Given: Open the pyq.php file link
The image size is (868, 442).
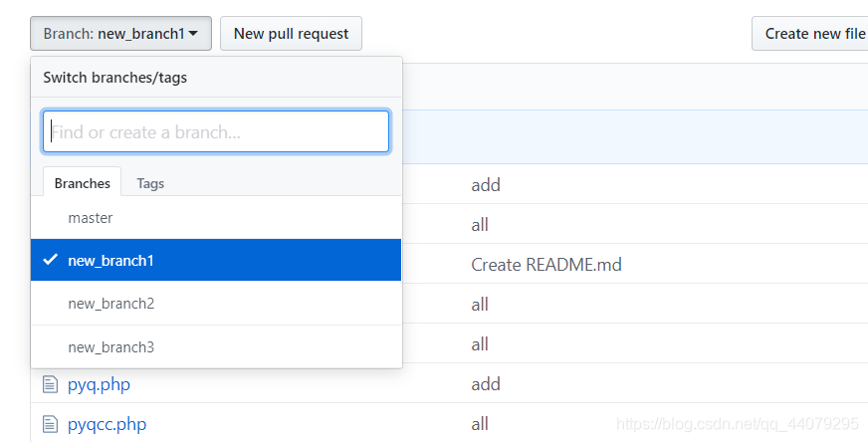Looking at the screenshot, I should pyautogui.click(x=100, y=384).
